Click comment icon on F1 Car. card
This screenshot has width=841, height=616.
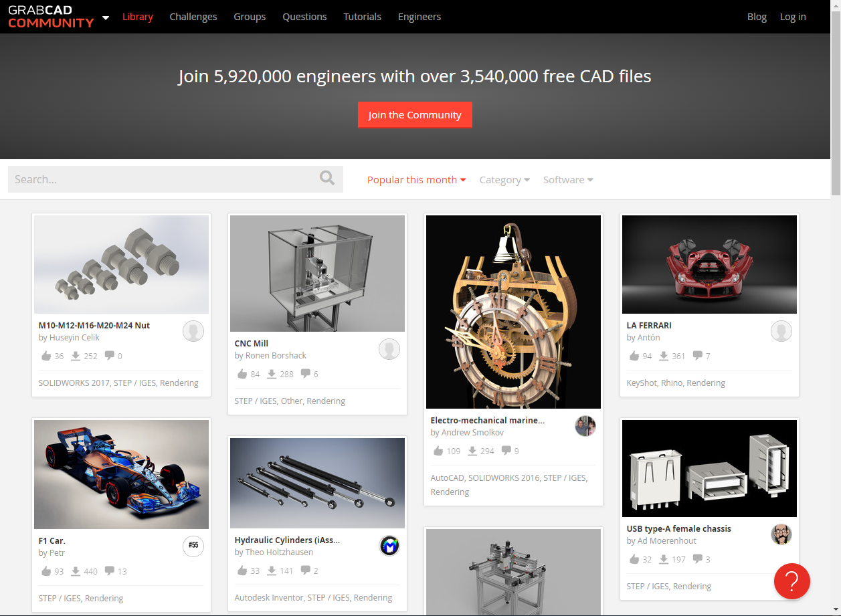click(110, 571)
